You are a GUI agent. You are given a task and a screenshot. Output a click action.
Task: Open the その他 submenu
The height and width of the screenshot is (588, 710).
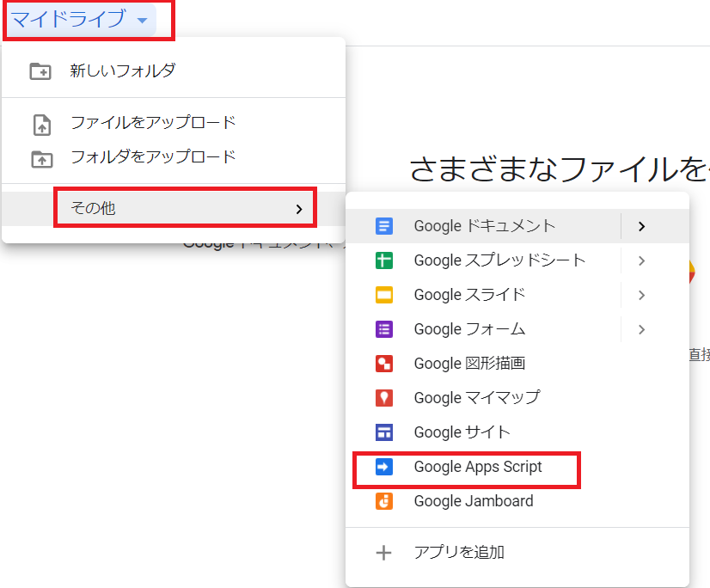(x=185, y=208)
